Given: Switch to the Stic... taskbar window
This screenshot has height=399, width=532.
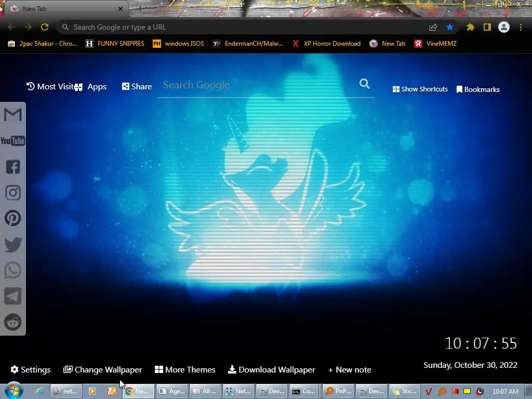Looking at the screenshot, I should [404, 391].
